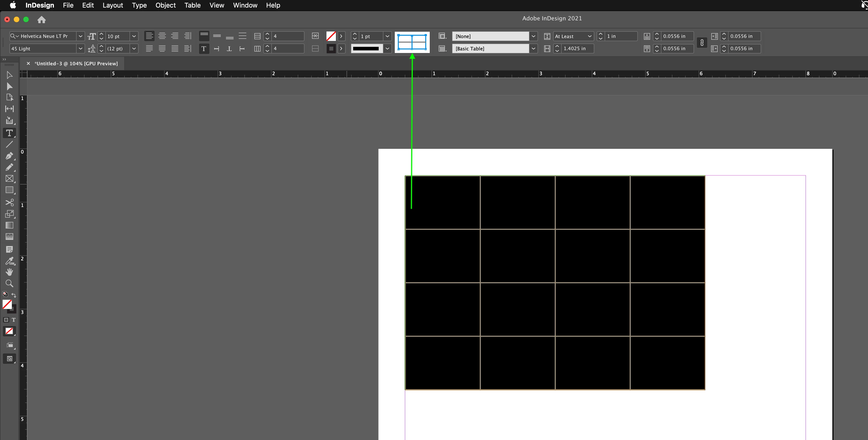The image size is (868, 440).
Task: Pick the Scissors tool
Action: coord(9,202)
